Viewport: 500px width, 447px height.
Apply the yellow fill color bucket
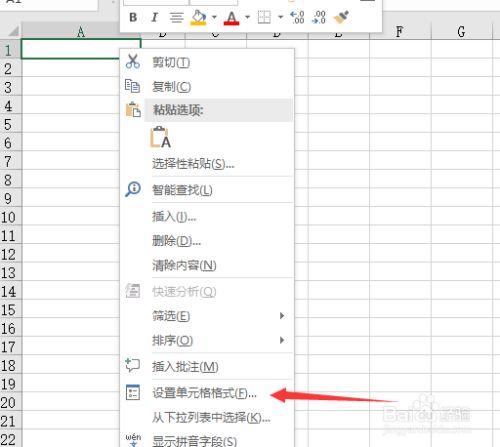point(198,17)
